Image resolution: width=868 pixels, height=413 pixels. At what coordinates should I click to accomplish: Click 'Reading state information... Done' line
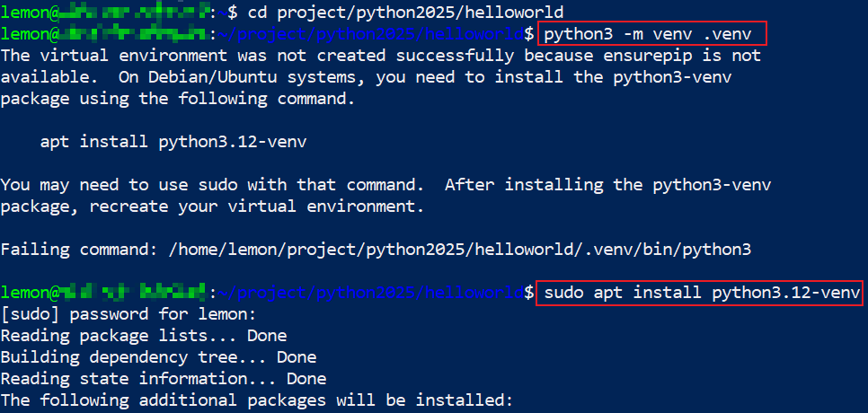click(x=164, y=379)
